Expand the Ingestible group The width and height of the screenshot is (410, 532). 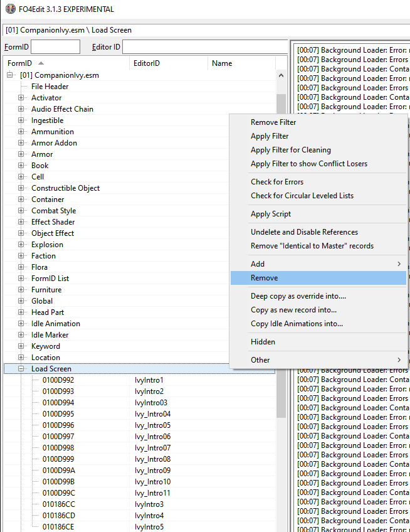(x=21, y=120)
